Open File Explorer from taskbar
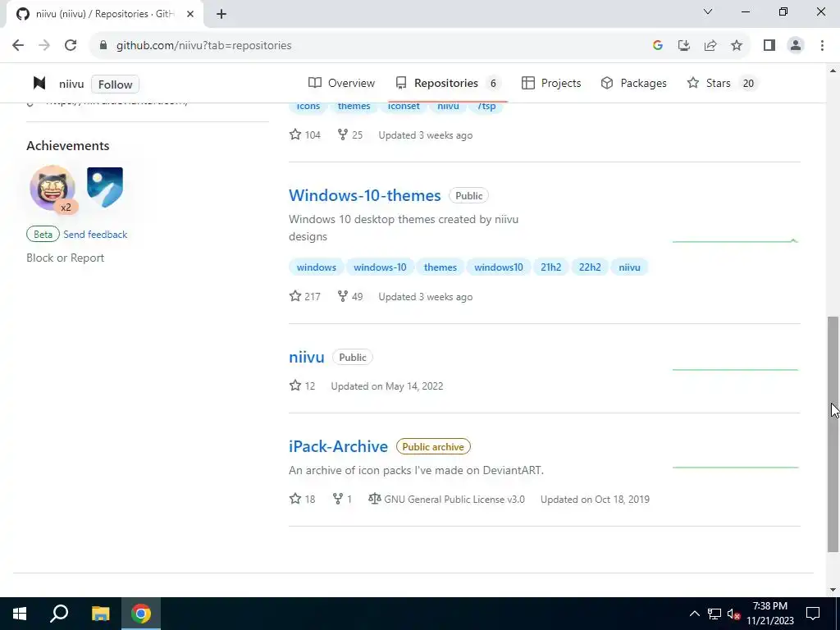Viewport: 840px width, 630px height. (x=100, y=614)
